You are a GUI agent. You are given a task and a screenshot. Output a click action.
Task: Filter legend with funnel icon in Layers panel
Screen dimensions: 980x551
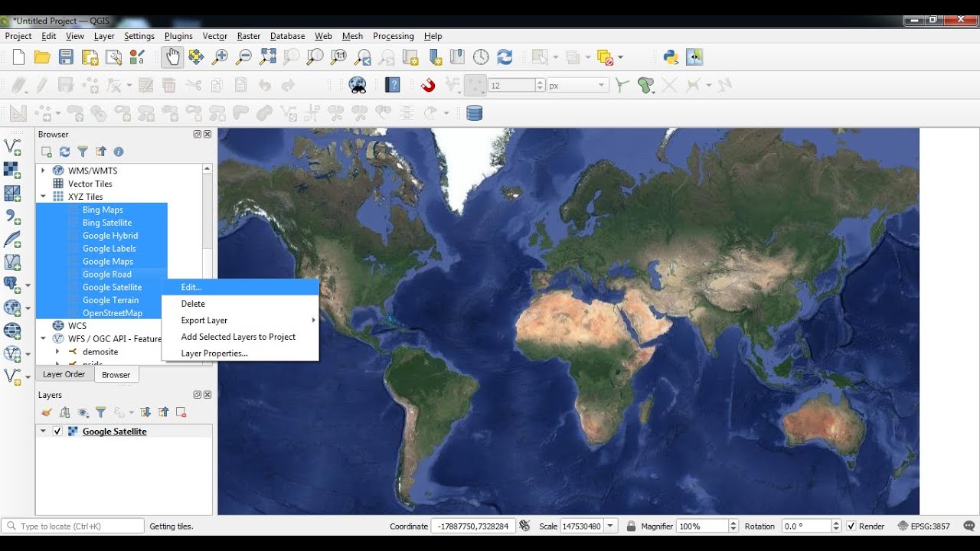click(100, 412)
